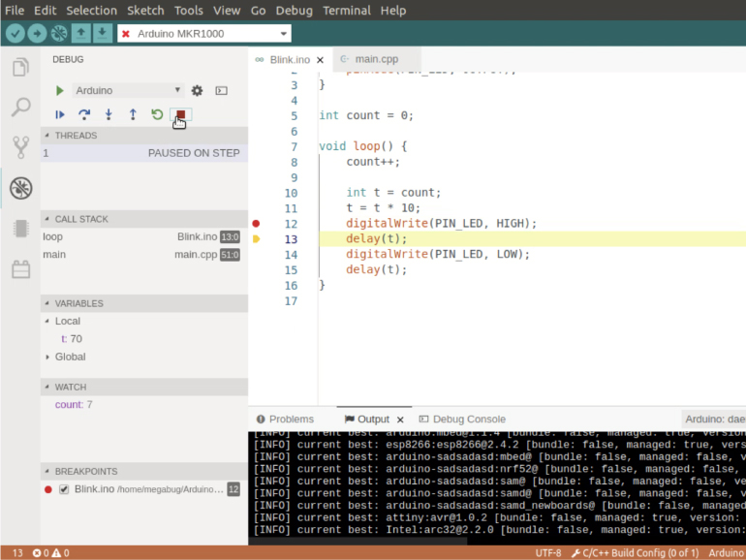Click the Continue debug button
The width and height of the screenshot is (746, 560).
click(60, 114)
